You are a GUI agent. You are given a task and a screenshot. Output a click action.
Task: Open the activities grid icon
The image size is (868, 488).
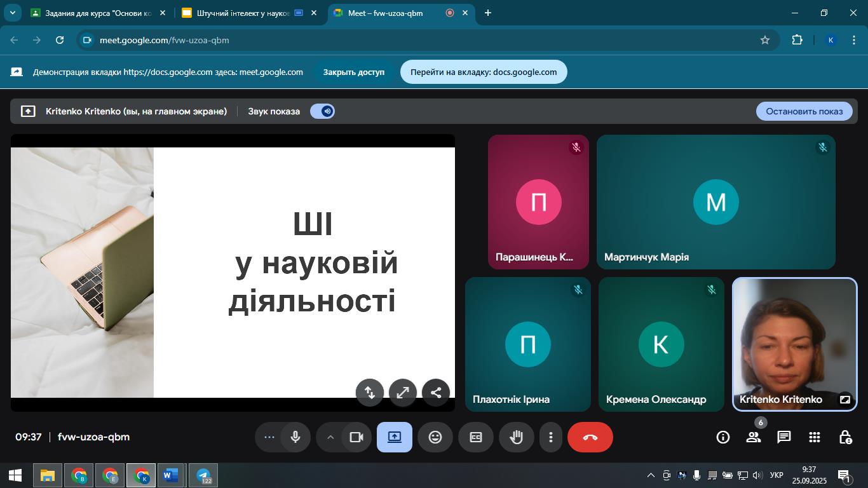(x=814, y=437)
